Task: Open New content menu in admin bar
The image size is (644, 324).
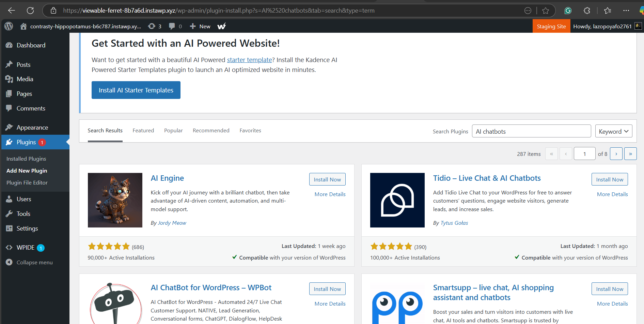Action: 200,26
